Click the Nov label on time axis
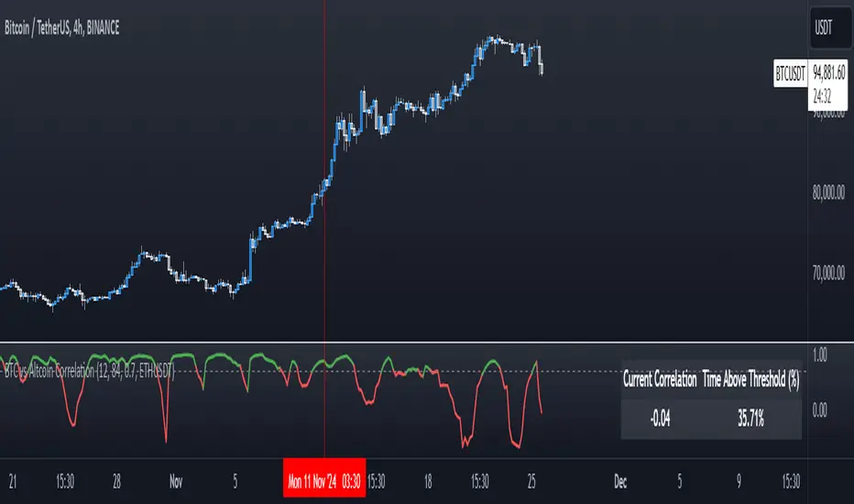 [176, 482]
